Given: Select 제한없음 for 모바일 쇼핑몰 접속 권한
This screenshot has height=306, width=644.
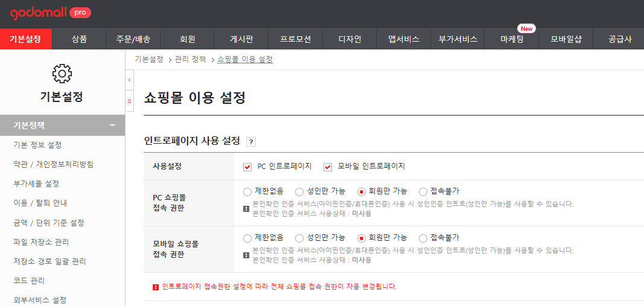Looking at the screenshot, I should coord(247,238).
